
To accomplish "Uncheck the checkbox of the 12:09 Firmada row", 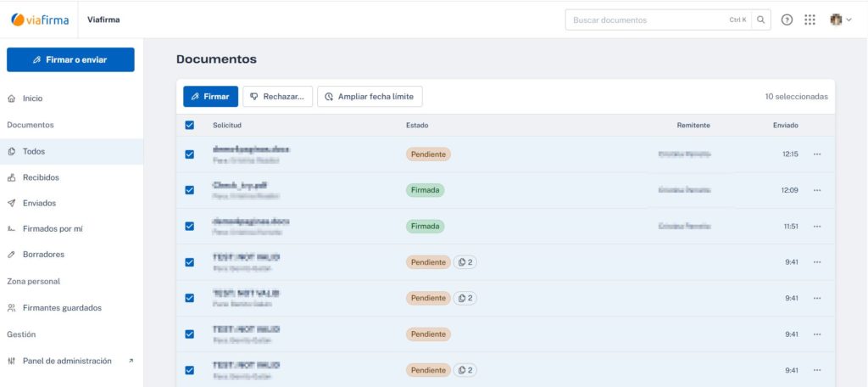I will 189,190.
